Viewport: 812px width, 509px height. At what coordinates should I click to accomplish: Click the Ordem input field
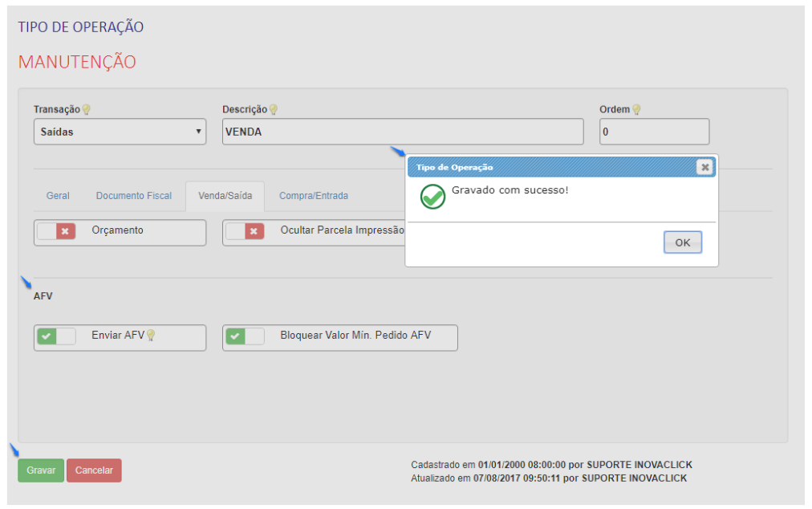coord(654,132)
